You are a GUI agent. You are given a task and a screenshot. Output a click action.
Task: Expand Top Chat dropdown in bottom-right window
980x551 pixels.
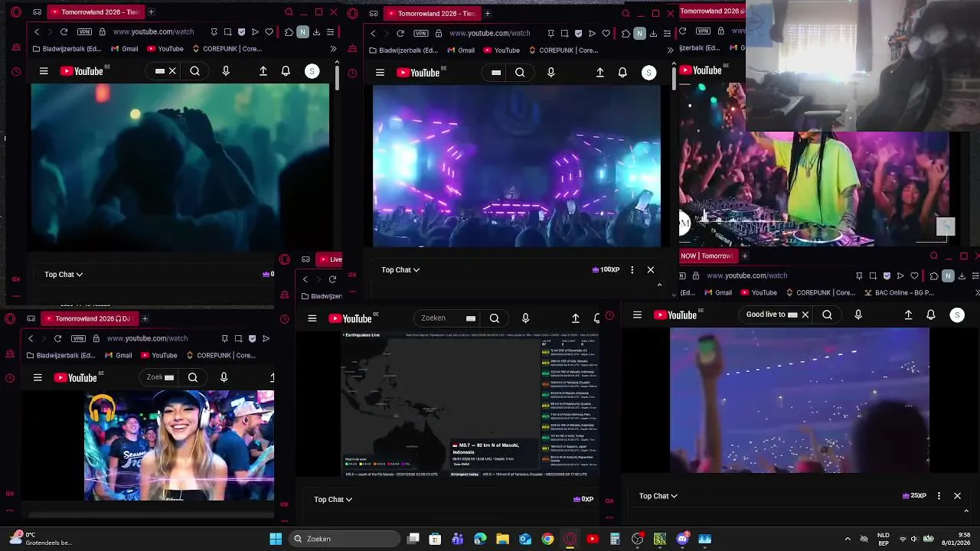click(658, 496)
